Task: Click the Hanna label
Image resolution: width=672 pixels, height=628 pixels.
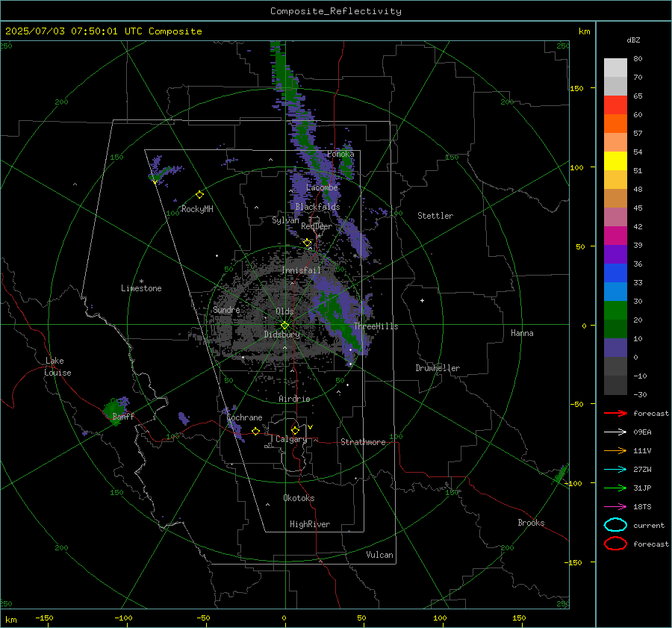Action: pyautogui.click(x=522, y=333)
